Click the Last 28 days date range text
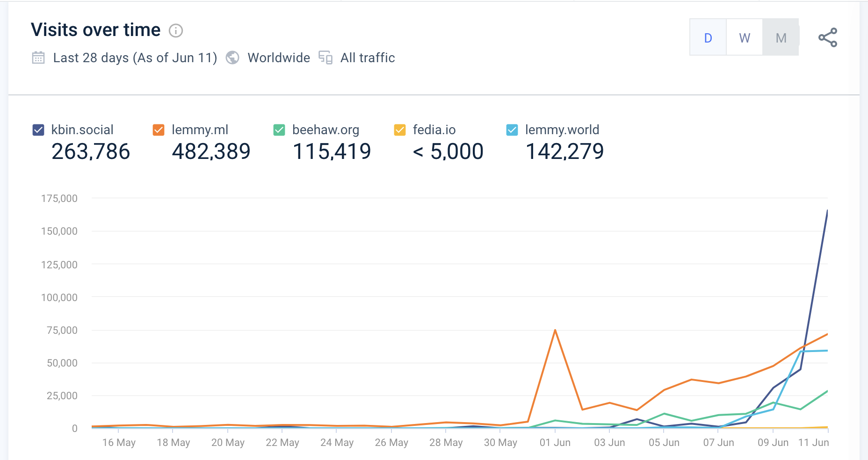Viewport: 868px width, 460px height. click(135, 57)
